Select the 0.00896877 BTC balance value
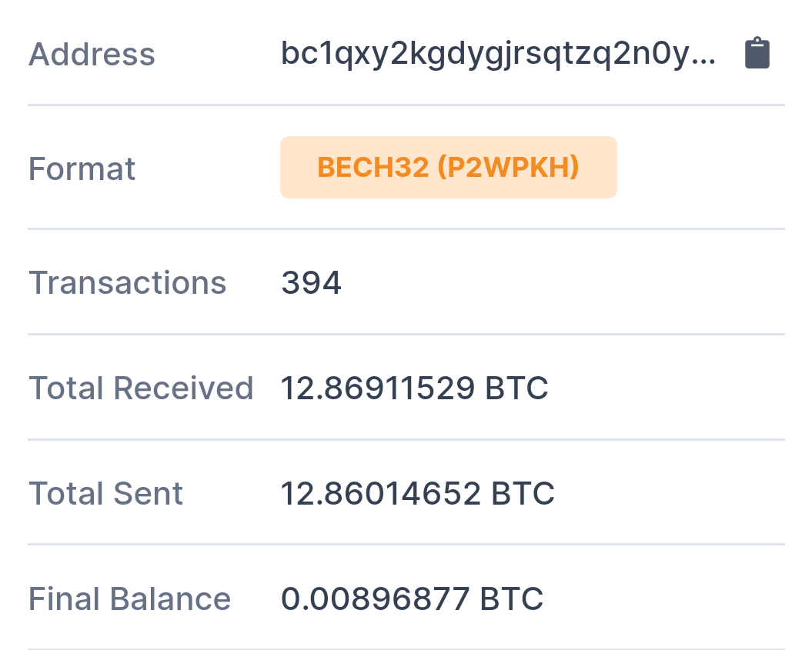812x650 pixels. coord(412,598)
